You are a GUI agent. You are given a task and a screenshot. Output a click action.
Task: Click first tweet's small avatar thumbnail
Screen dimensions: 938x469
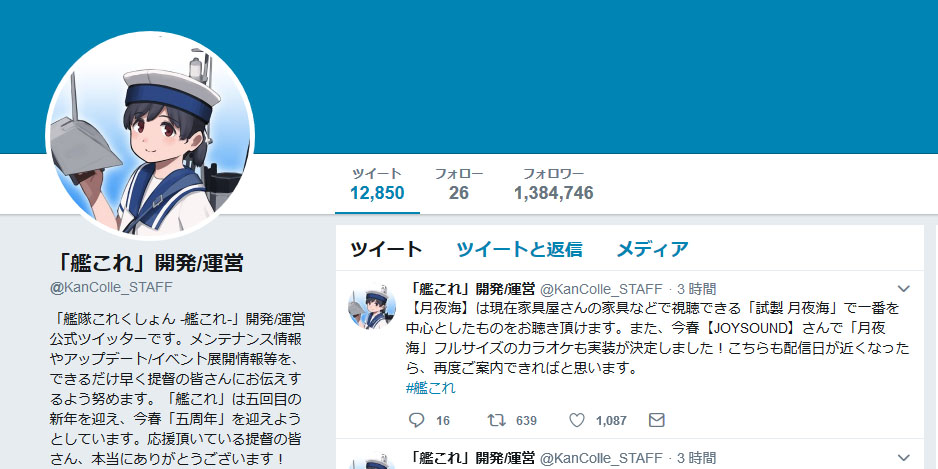pos(371,306)
